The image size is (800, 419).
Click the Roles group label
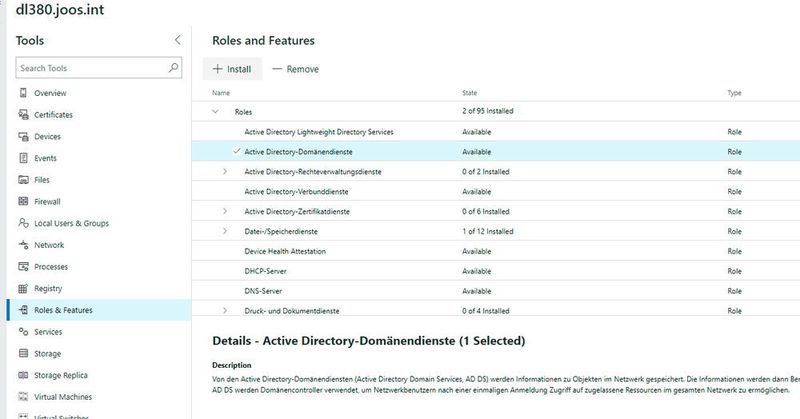click(x=243, y=112)
